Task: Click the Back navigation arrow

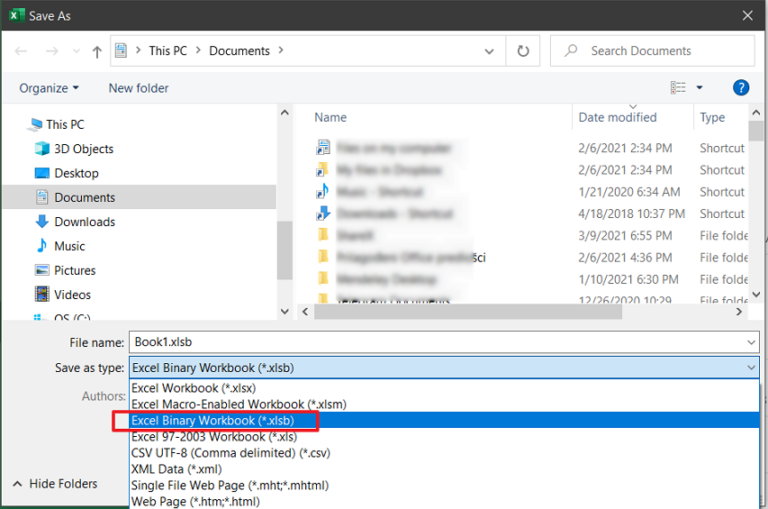Action: 21,51
